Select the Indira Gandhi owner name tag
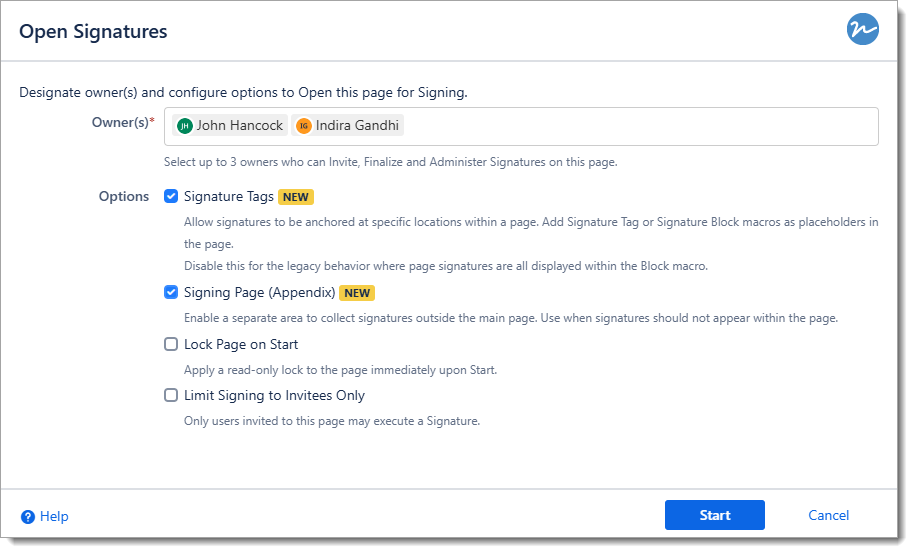 pyautogui.click(x=358, y=126)
